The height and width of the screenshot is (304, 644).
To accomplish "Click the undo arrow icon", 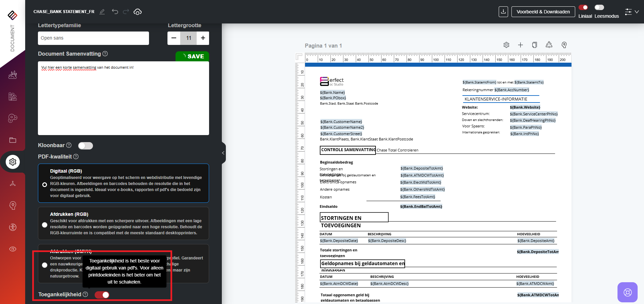I will pyautogui.click(x=115, y=12).
